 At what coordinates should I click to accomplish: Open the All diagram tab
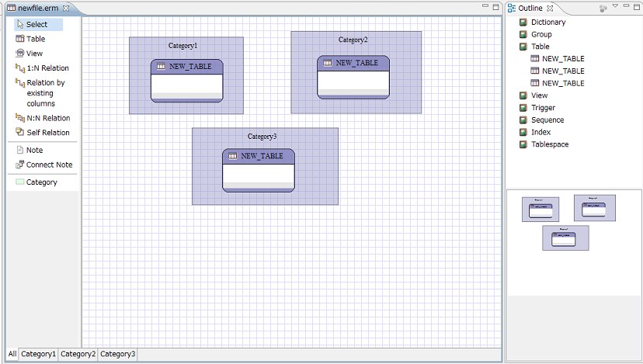[12, 354]
